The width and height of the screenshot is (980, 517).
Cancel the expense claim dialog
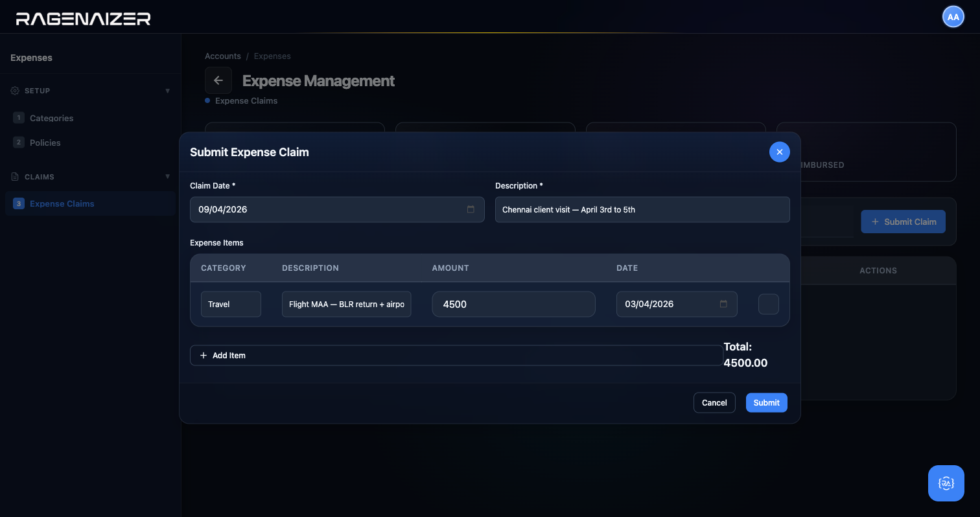click(714, 402)
